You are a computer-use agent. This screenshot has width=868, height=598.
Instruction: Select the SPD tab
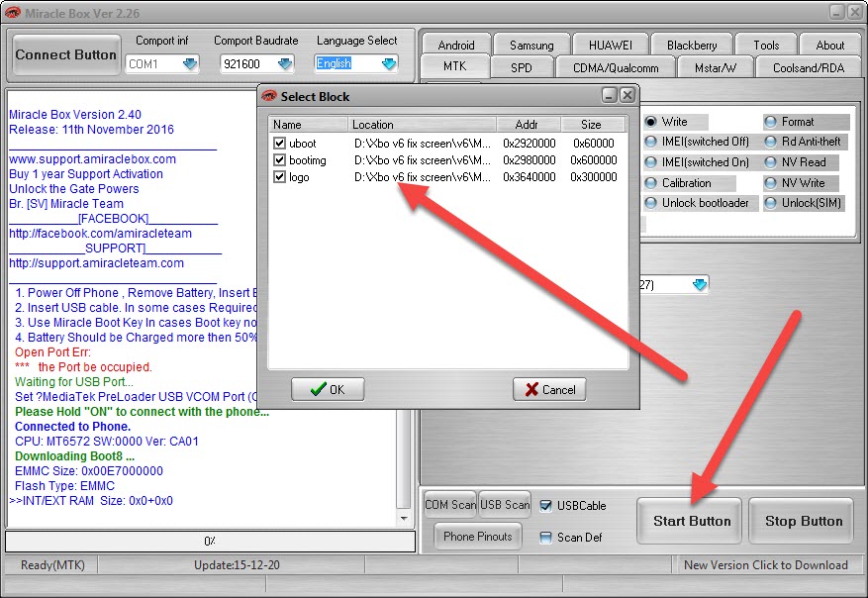coord(522,67)
